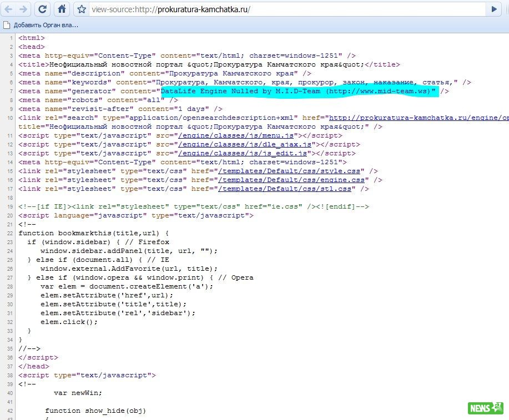Image resolution: width=509 pixels, height=420 pixels.
Task: Follow the /templates/Default/css/style.css link
Action: 289,171
